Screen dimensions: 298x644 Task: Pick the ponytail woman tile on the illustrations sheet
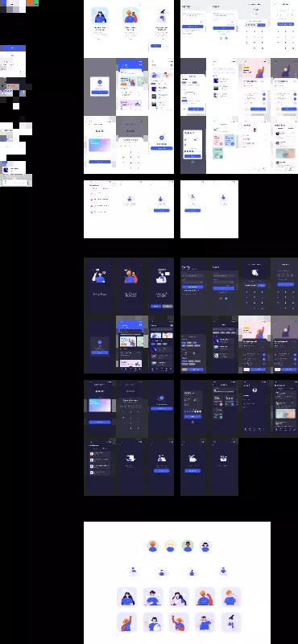tap(231, 622)
